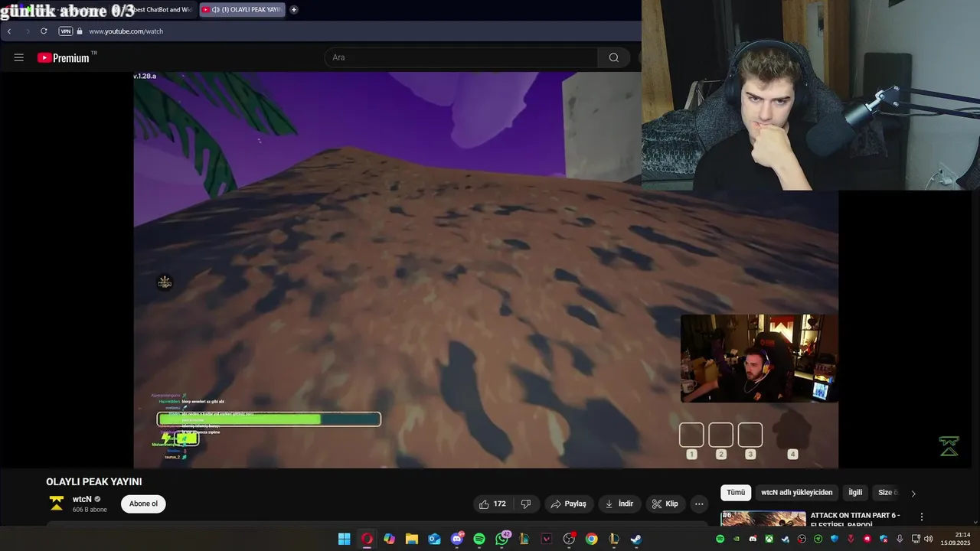This screenshot has height=551, width=980.
Task: Open Discord from the taskbar
Action: (x=457, y=539)
